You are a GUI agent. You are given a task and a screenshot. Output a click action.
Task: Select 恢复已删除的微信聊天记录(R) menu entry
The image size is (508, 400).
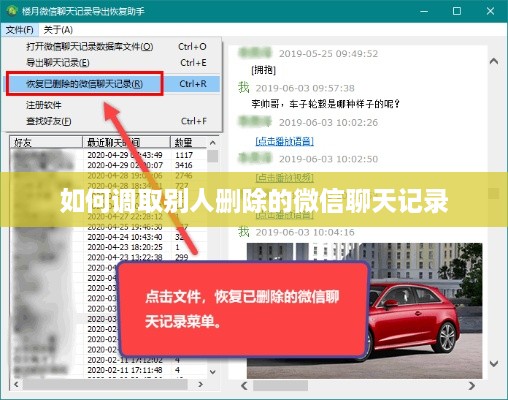(113, 84)
